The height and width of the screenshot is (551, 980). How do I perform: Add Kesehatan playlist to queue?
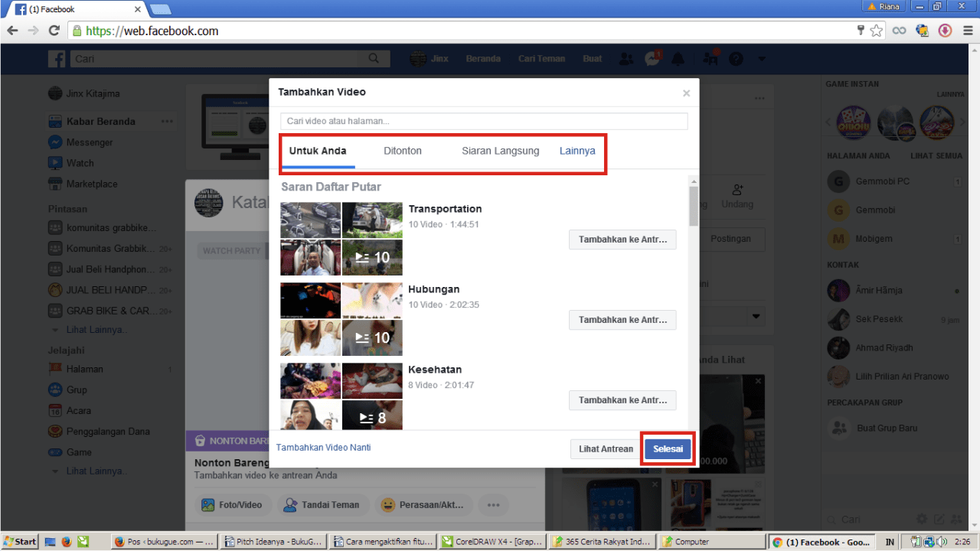622,400
